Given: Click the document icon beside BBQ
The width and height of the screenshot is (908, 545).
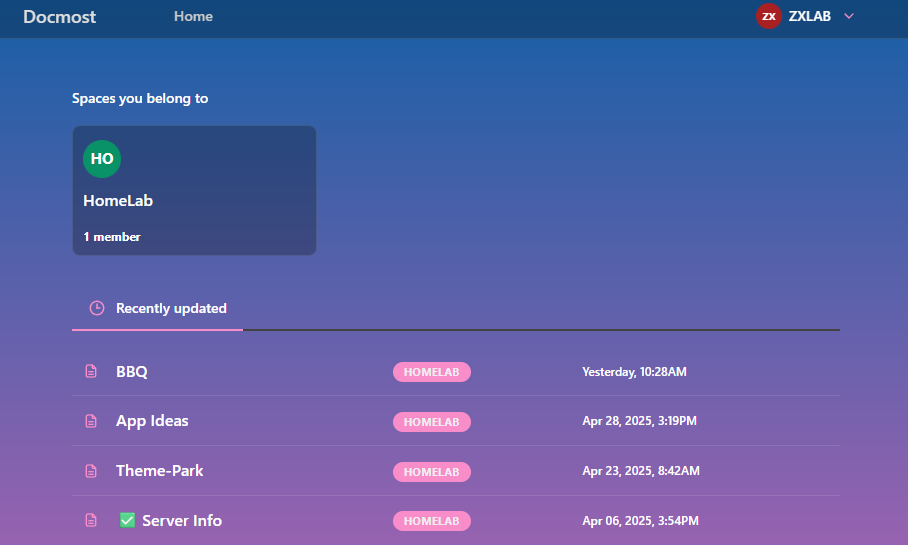Looking at the screenshot, I should (91, 372).
